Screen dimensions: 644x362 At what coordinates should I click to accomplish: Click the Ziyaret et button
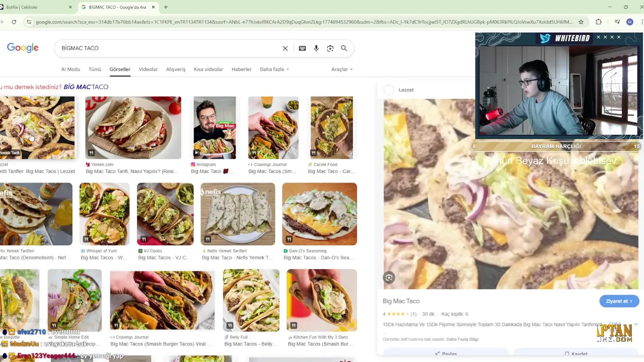[x=619, y=301]
